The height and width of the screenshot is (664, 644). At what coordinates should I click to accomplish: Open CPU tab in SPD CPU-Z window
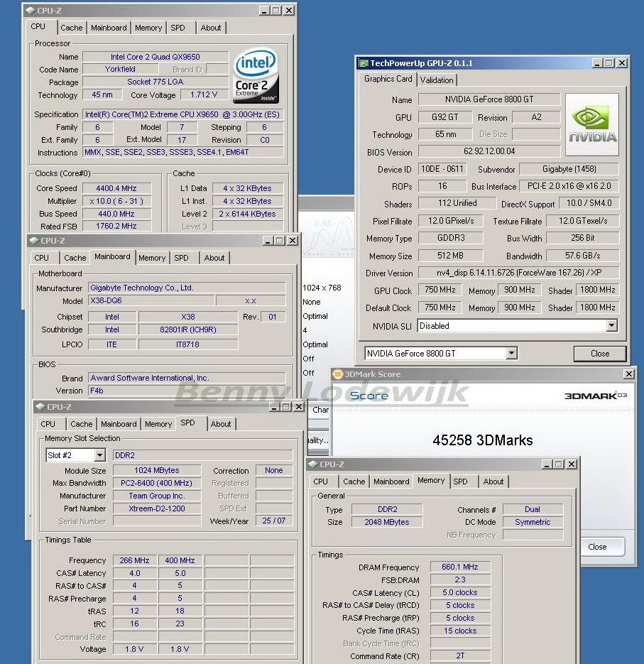click(48, 424)
